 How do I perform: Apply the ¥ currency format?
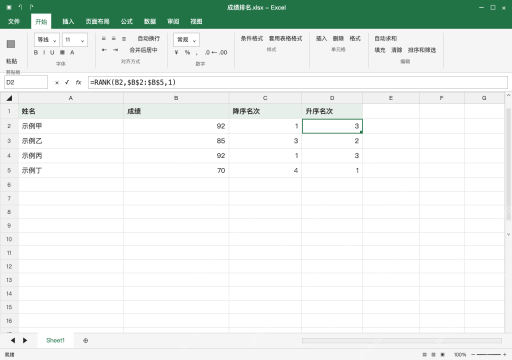tap(177, 52)
